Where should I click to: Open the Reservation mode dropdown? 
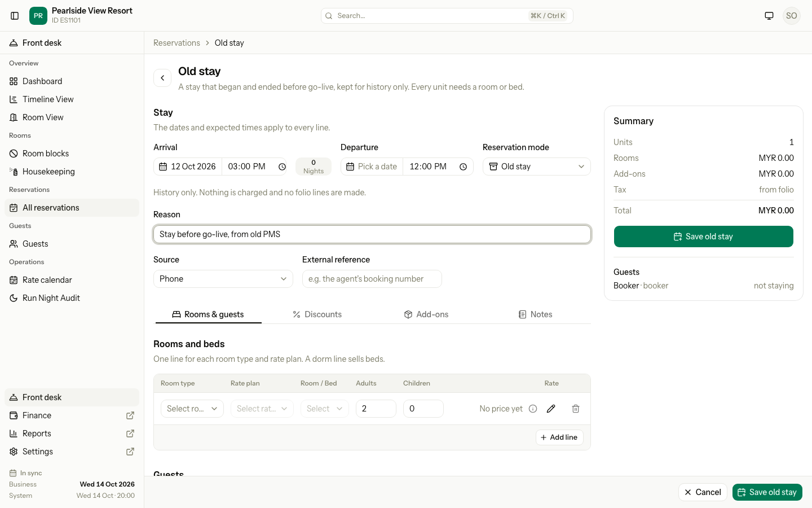(537, 167)
